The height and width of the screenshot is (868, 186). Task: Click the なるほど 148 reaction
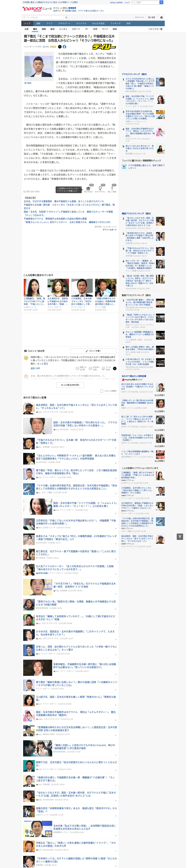(94, 369)
